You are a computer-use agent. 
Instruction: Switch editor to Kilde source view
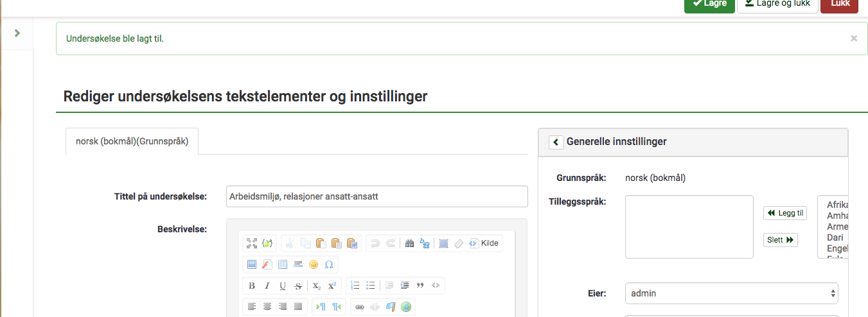[x=484, y=243]
